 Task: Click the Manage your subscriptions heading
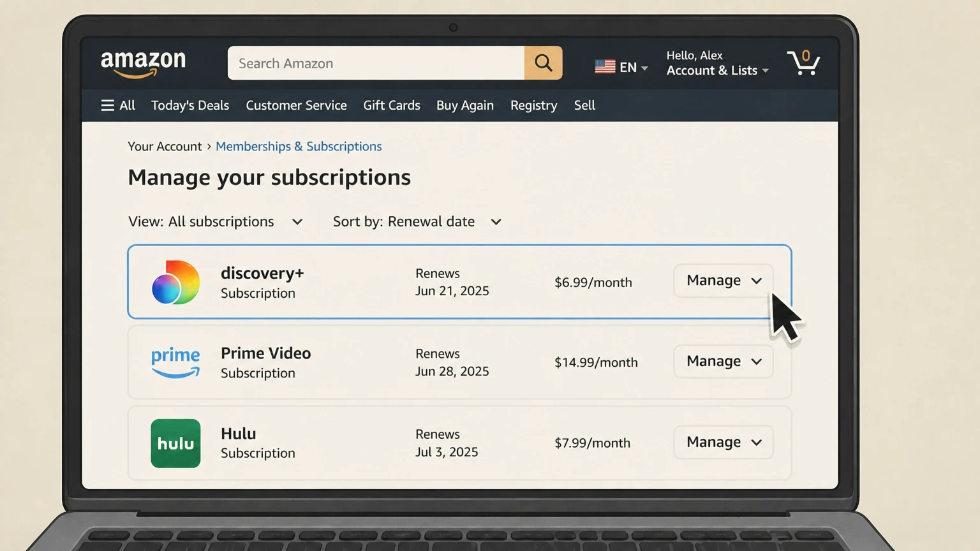point(269,177)
